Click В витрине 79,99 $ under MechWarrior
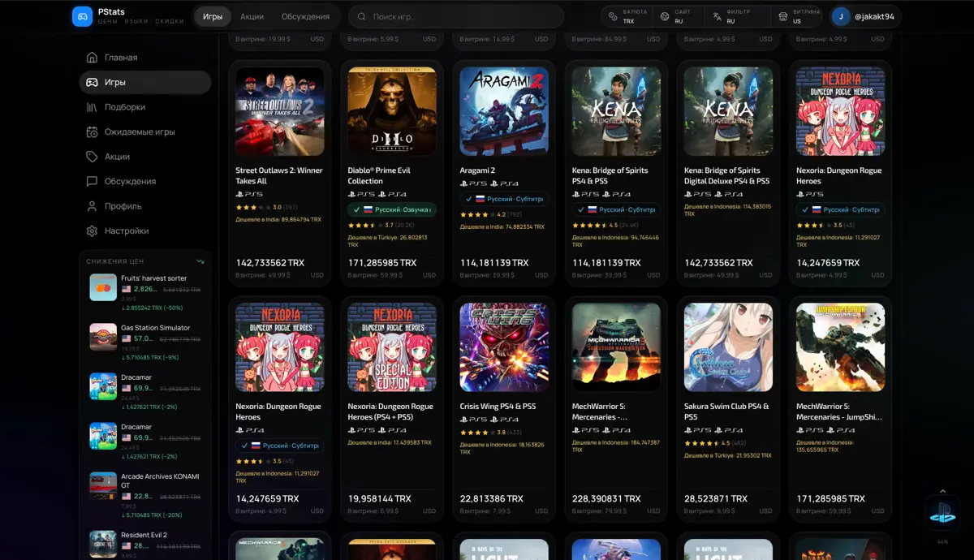 pyautogui.click(x=601, y=511)
